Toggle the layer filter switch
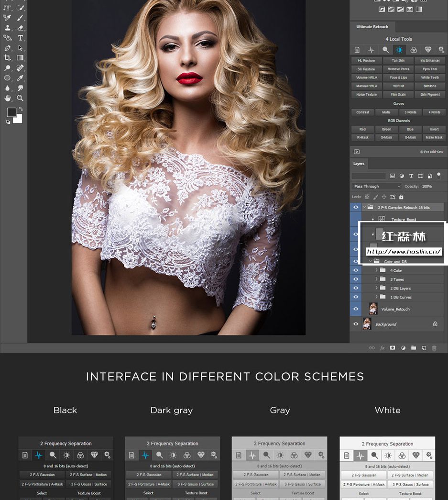This screenshot has height=500, width=448. 439,175
